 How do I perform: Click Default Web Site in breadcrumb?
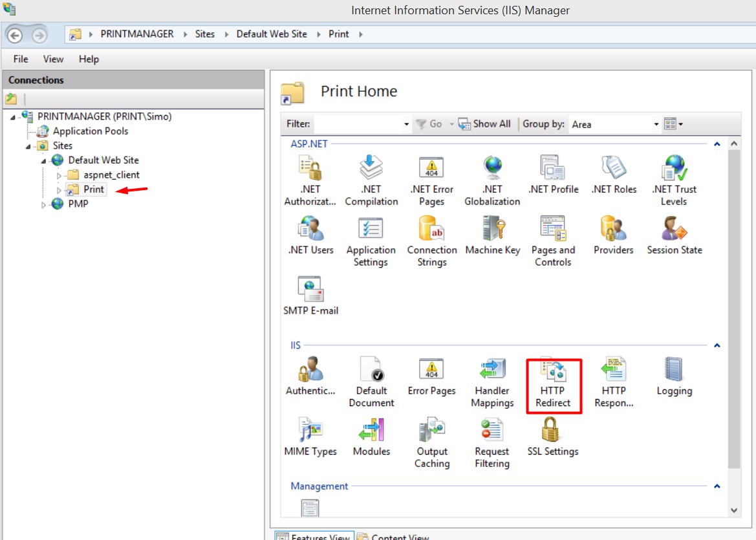coord(272,34)
